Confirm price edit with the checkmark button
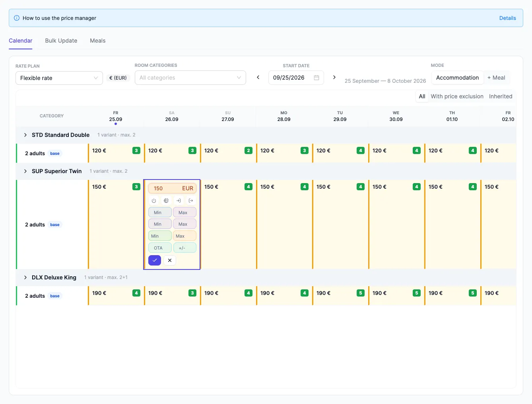The image size is (532, 404). coord(155,260)
